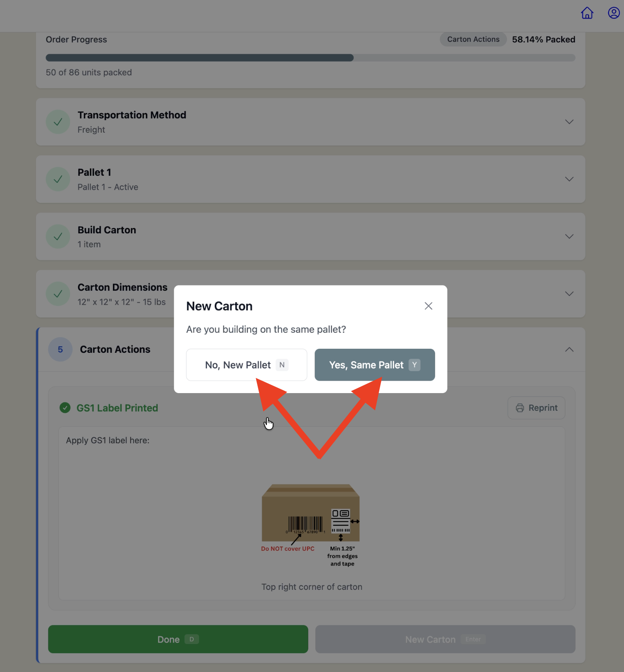
Task: Click the 'GS1 Label Printed' text
Action: (x=117, y=408)
